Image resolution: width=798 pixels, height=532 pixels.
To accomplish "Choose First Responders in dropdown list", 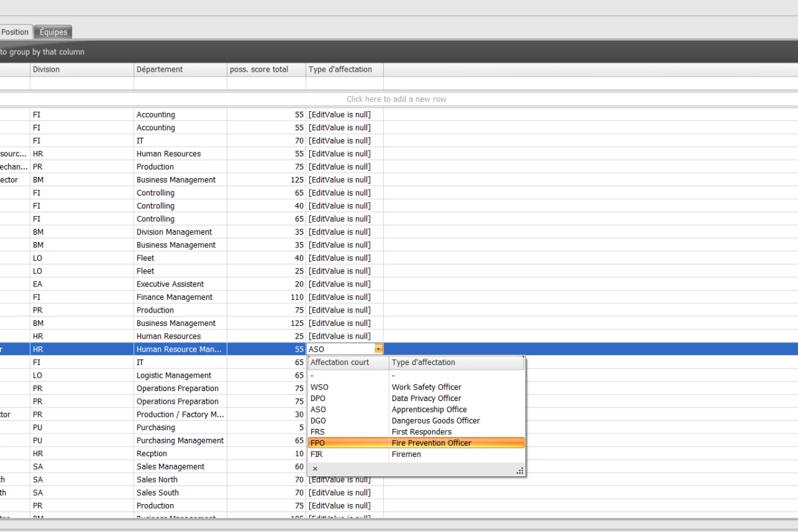I will pos(422,432).
